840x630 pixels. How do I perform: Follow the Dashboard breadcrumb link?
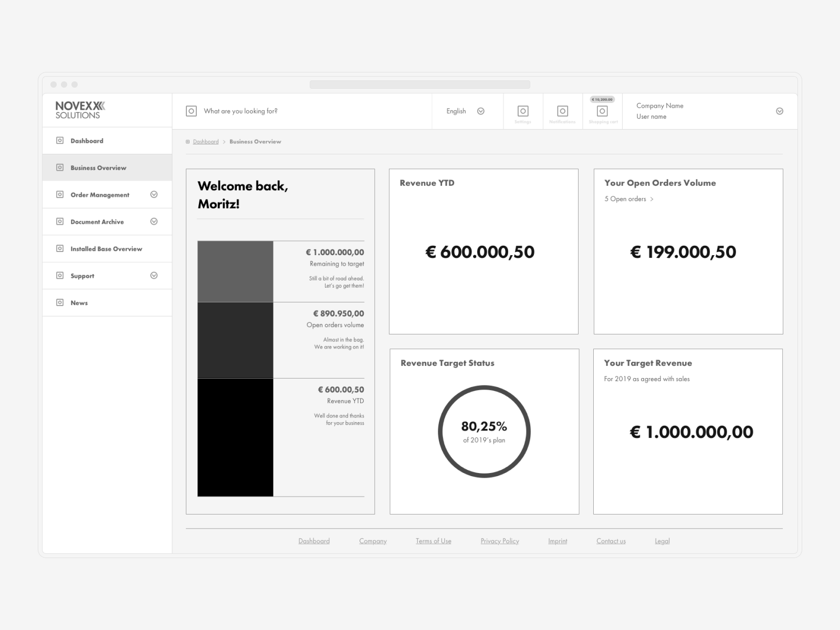click(206, 142)
